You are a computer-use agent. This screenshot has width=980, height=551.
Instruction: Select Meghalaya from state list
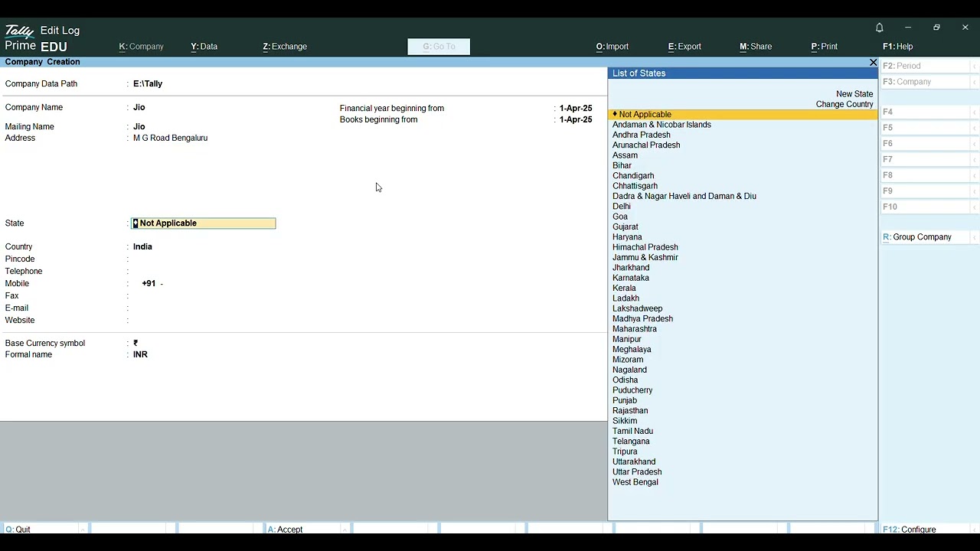tap(632, 350)
